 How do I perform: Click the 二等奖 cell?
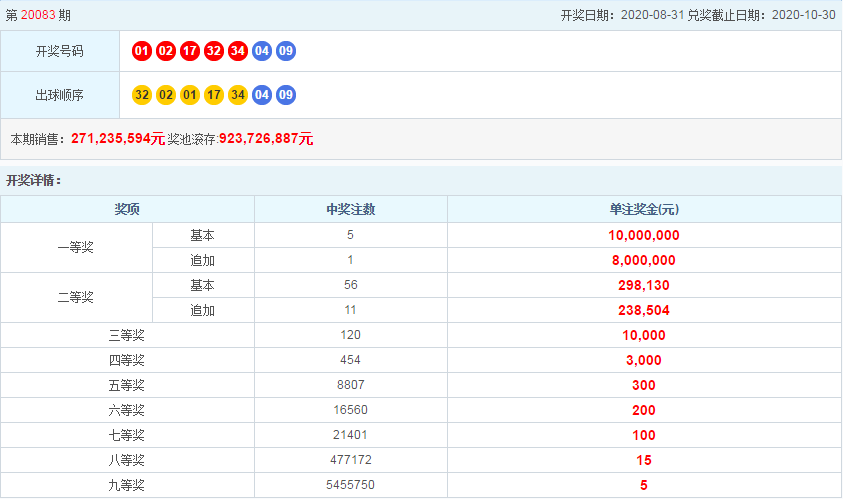76,297
